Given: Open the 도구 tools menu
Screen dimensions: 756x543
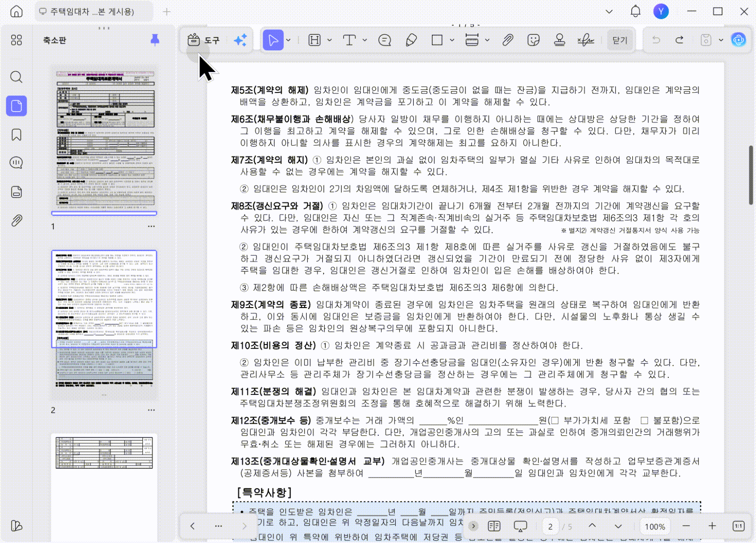Looking at the screenshot, I should 204,40.
